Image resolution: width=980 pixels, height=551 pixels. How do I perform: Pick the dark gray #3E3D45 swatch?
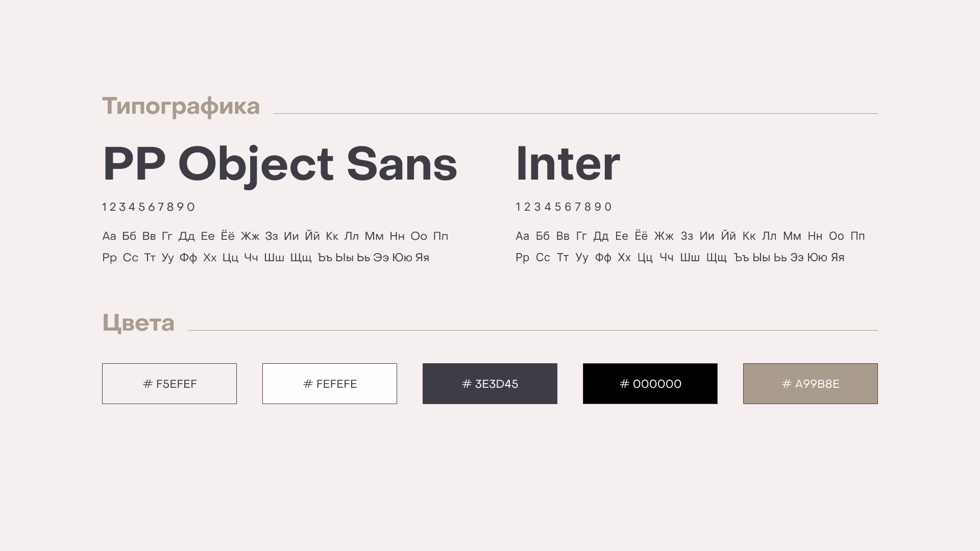pos(490,384)
